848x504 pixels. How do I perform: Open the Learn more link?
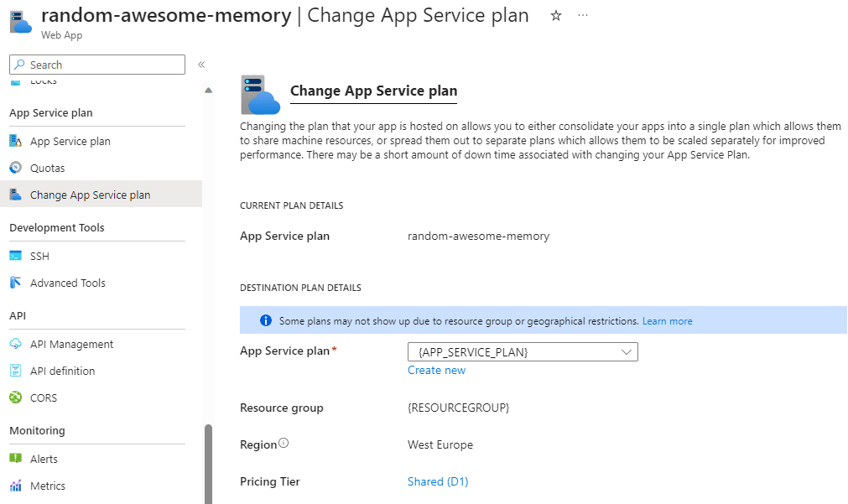[667, 321]
